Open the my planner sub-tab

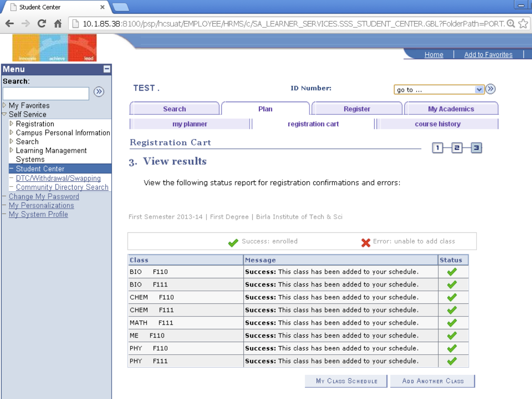pyautogui.click(x=190, y=124)
